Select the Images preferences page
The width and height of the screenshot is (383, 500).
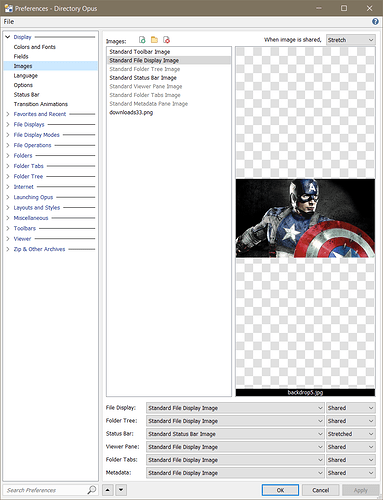[51, 66]
